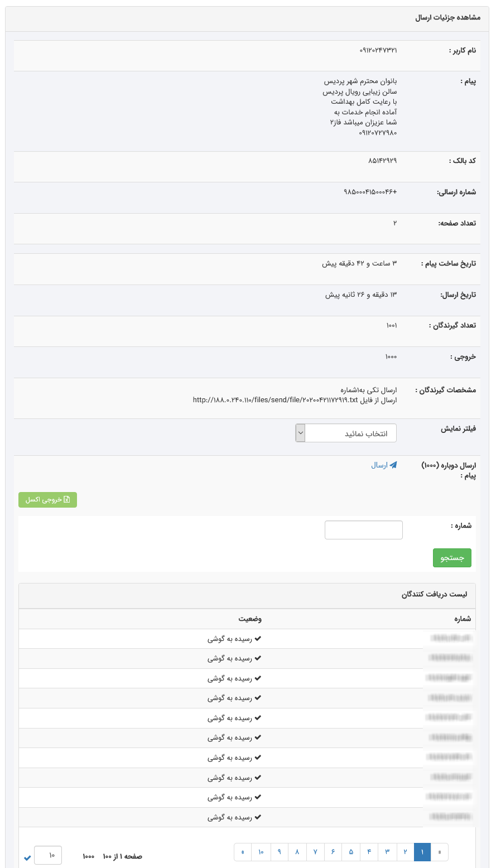
Task: Click the checkmark icon in fifth recipient row
Action: coord(258,718)
